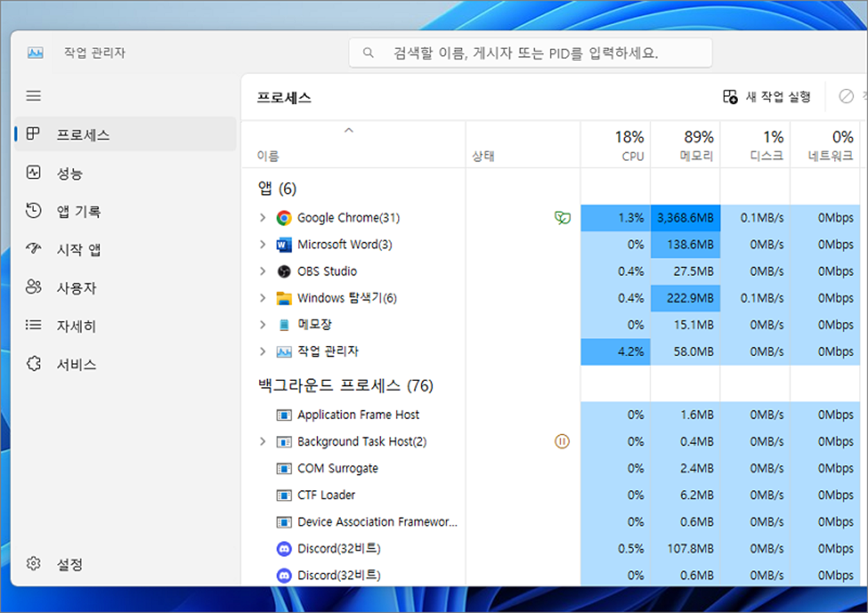Select the 앱 (6) group heading
The image size is (868, 613).
[x=277, y=188]
